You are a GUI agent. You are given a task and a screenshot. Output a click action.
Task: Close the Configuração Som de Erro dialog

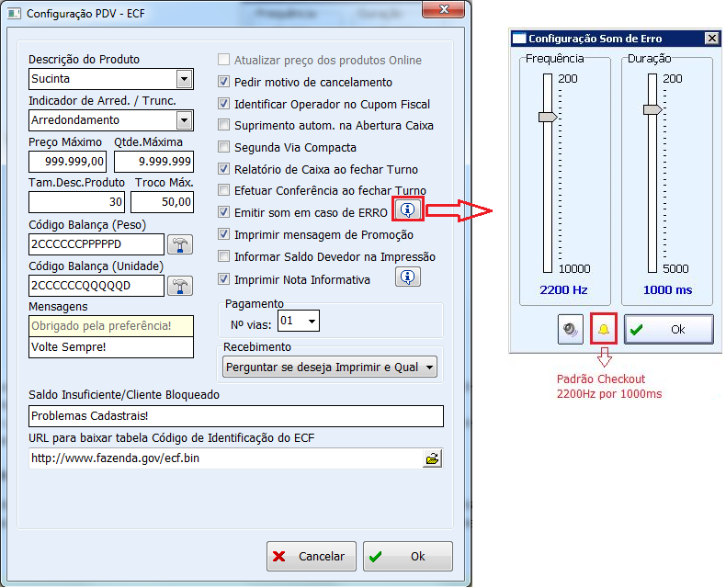click(711, 39)
